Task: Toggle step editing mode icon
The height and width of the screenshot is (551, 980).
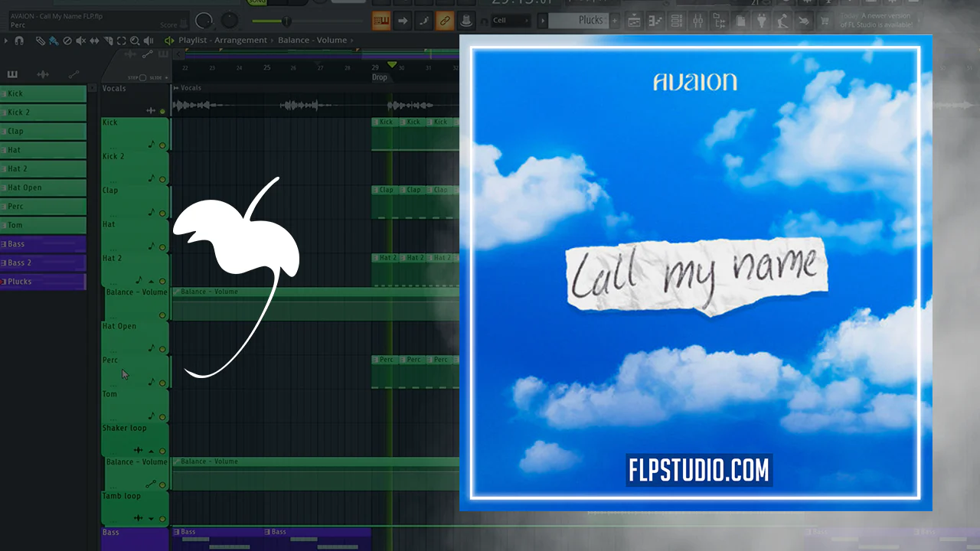Action: coord(424,21)
